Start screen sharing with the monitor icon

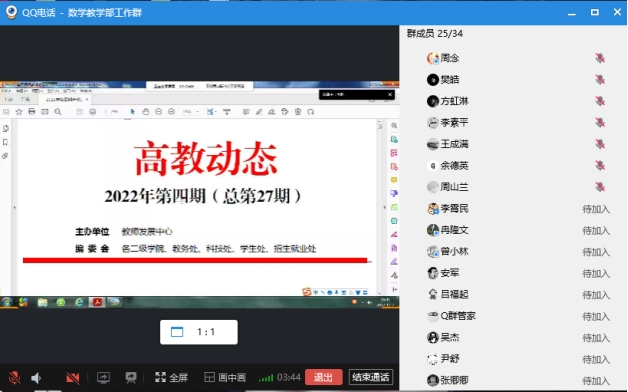tap(103, 378)
